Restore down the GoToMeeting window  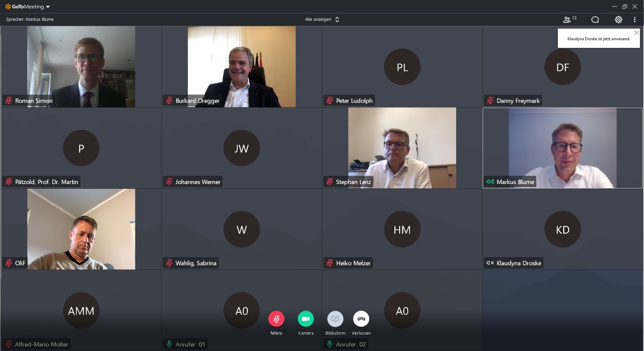coord(625,7)
